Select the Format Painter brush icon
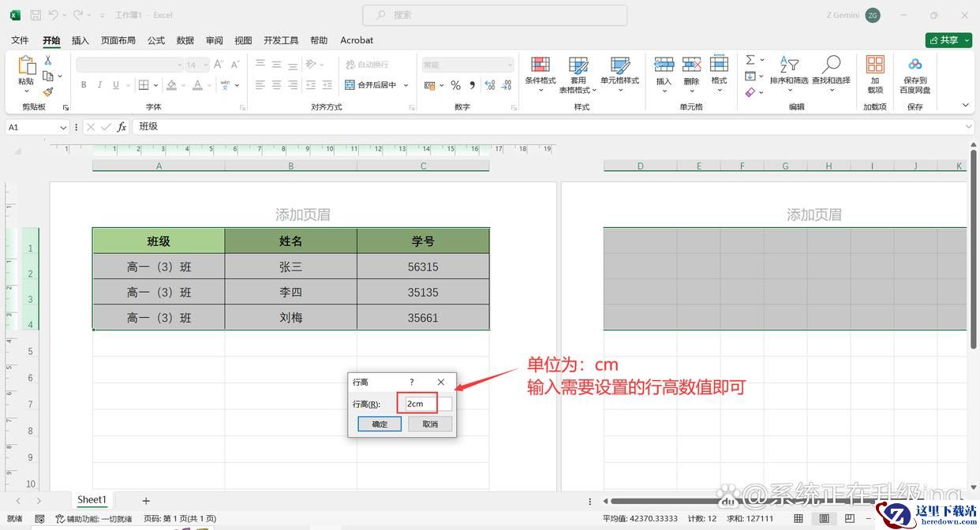The width and height of the screenshot is (980, 530). 48,91
